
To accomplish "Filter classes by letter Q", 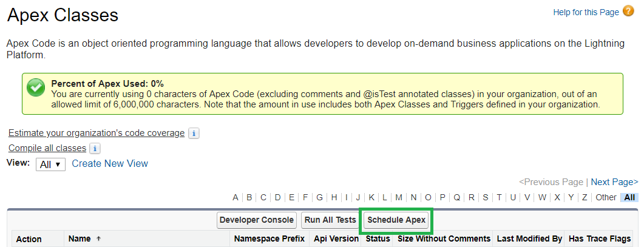I will point(456,198).
